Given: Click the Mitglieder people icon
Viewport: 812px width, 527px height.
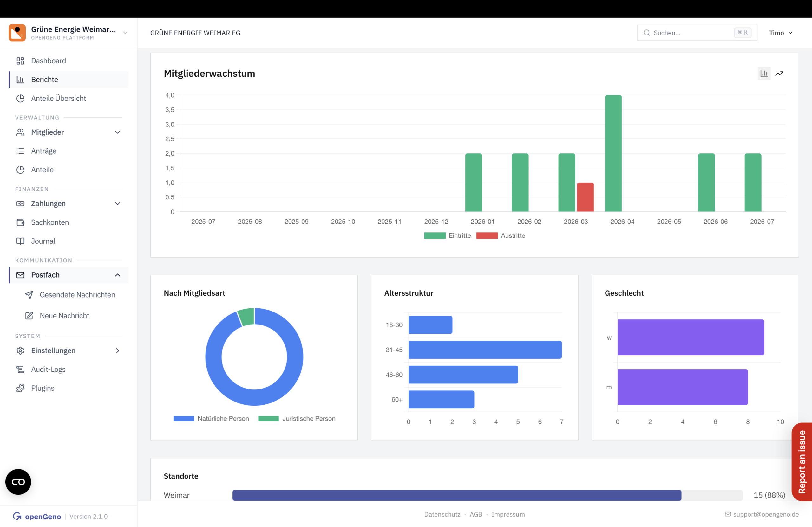Looking at the screenshot, I should point(21,132).
